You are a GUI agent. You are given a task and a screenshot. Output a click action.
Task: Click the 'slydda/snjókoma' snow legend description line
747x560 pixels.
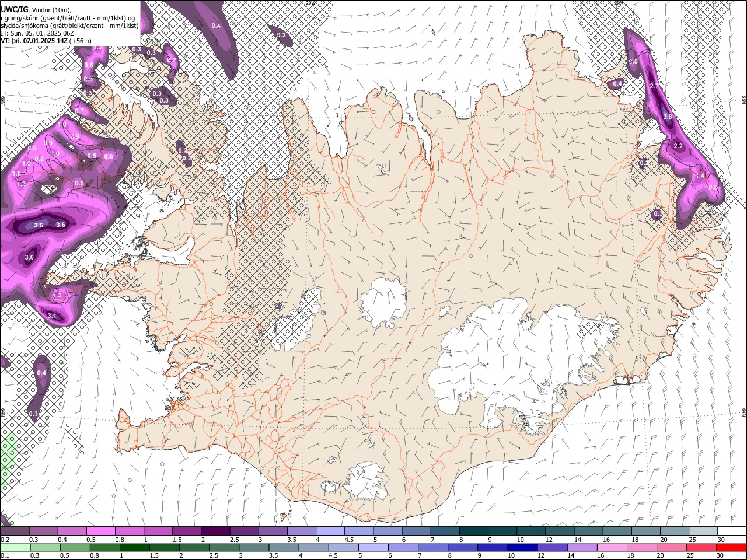coord(69,26)
